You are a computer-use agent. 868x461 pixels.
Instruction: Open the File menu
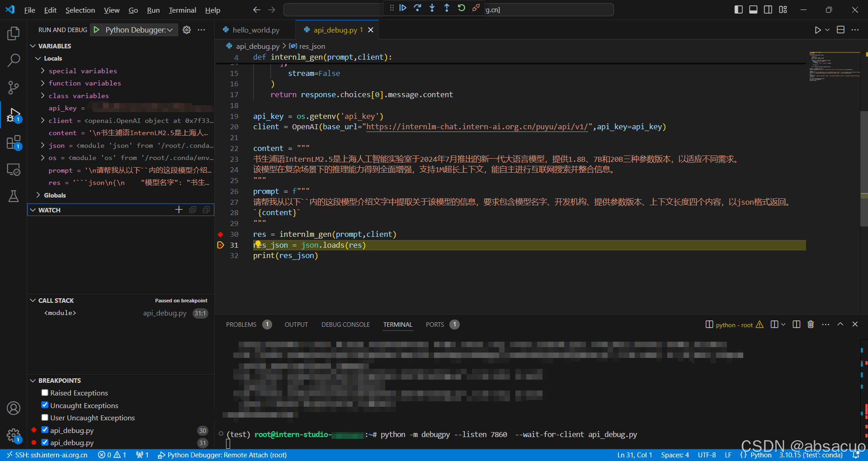coord(29,10)
